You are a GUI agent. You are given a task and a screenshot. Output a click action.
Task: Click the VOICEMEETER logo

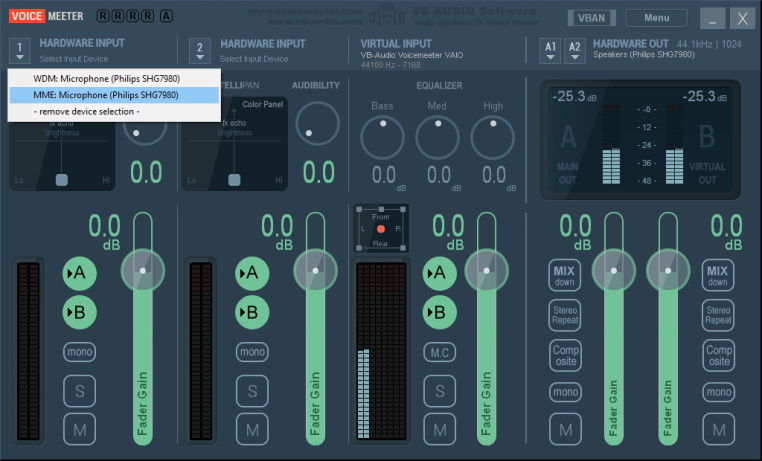point(46,16)
